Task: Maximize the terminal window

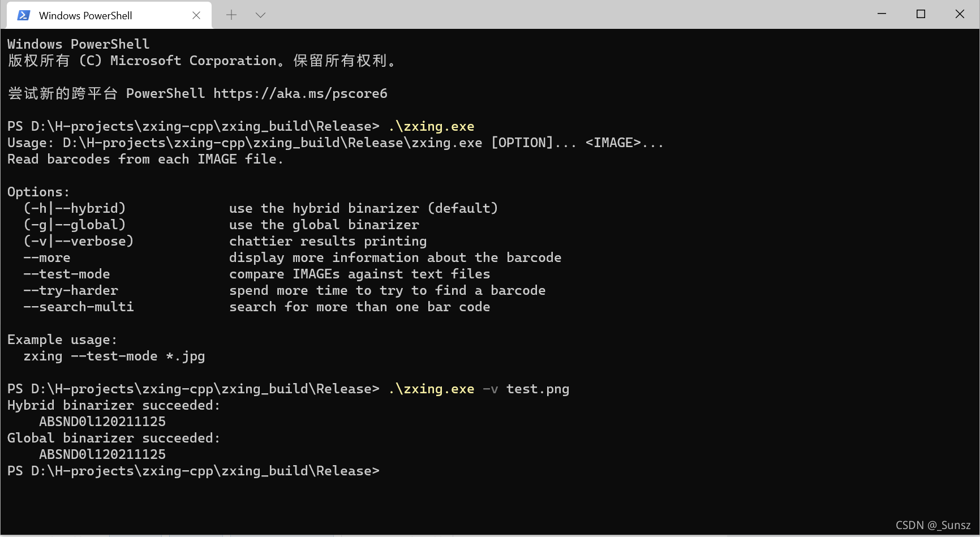Action: point(921,14)
